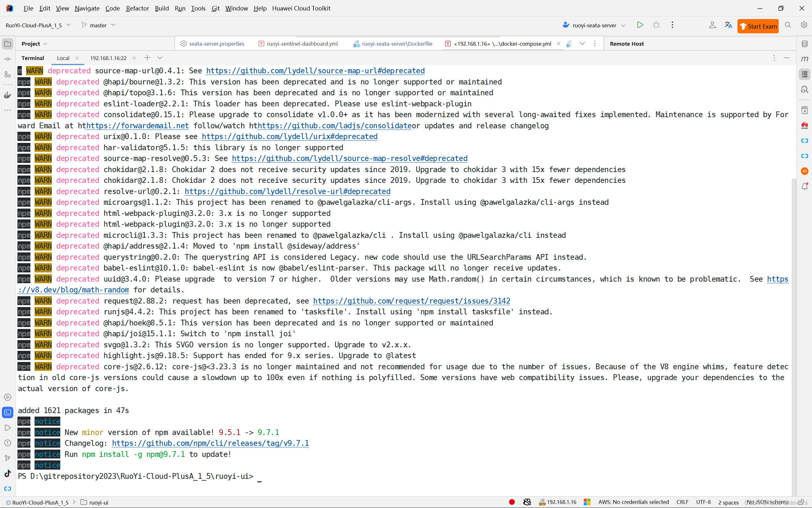Screen dimensions: 812x508
Task: Open the master branch dropdown
Action: (98, 25)
